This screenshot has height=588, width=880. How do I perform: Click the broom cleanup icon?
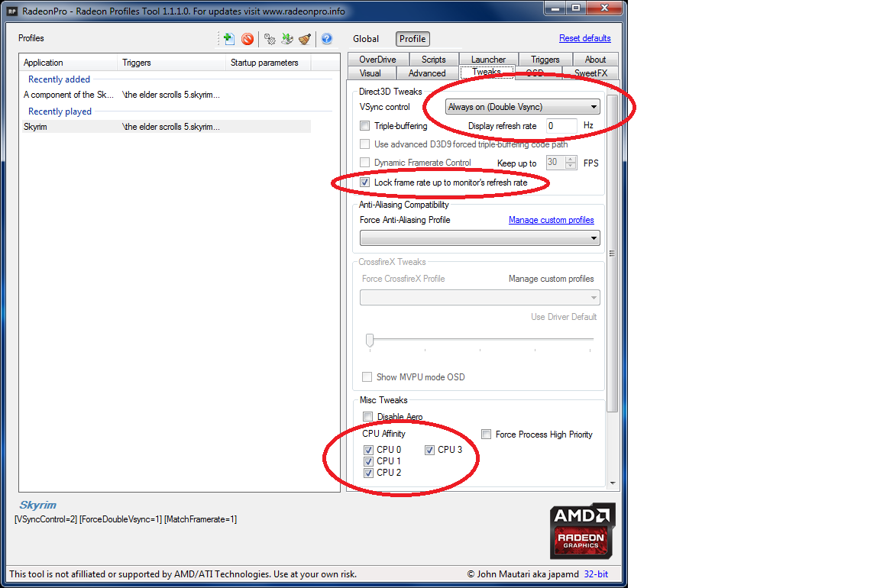click(305, 39)
